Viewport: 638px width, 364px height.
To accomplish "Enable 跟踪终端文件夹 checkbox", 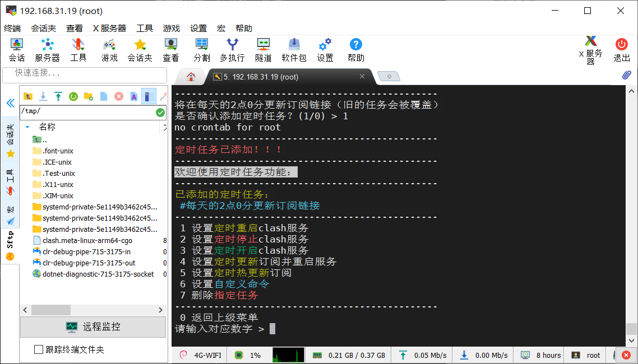I will (39, 349).
